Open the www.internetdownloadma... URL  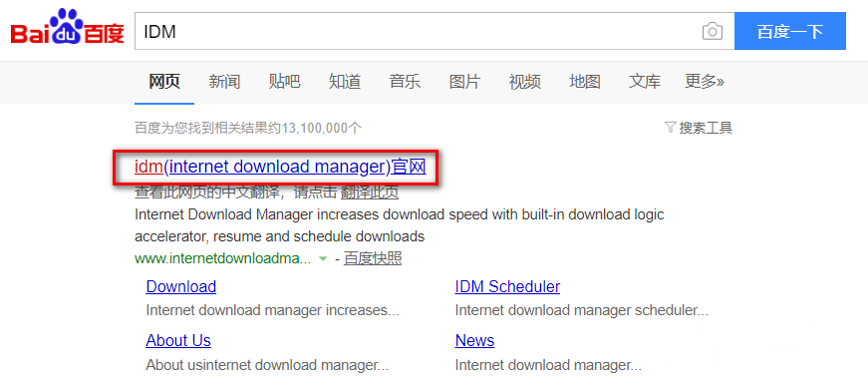pos(222,258)
